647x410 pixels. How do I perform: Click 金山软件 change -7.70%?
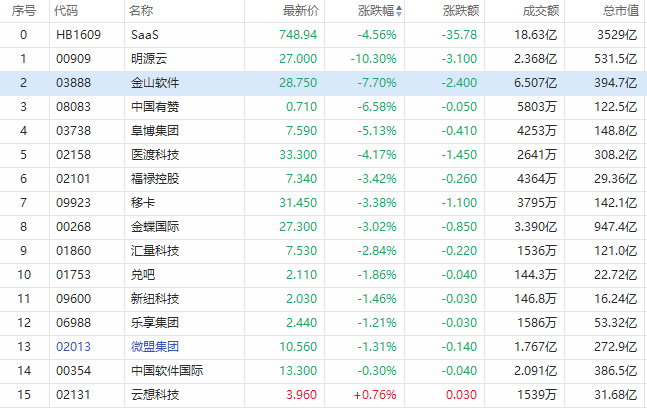point(377,82)
